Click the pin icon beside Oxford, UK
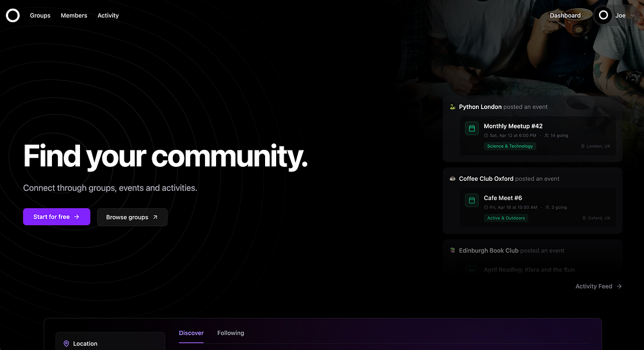 (x=584, y=218)
